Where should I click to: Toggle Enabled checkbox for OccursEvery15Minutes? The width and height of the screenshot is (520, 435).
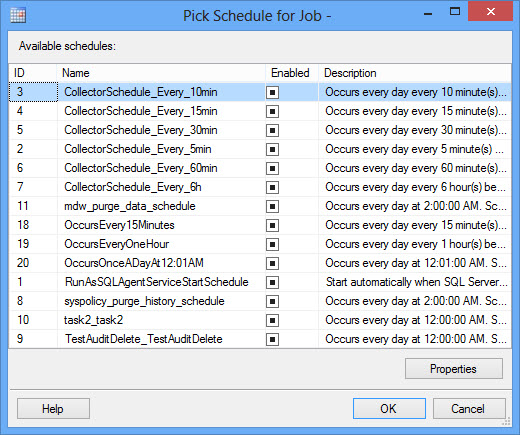coord(272,225)
